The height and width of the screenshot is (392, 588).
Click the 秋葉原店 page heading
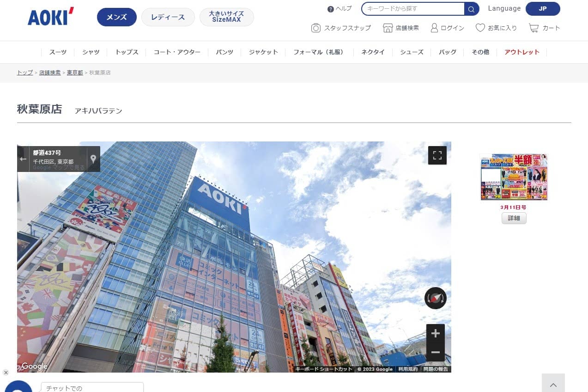pyautogui.click(x=39, y=109)
